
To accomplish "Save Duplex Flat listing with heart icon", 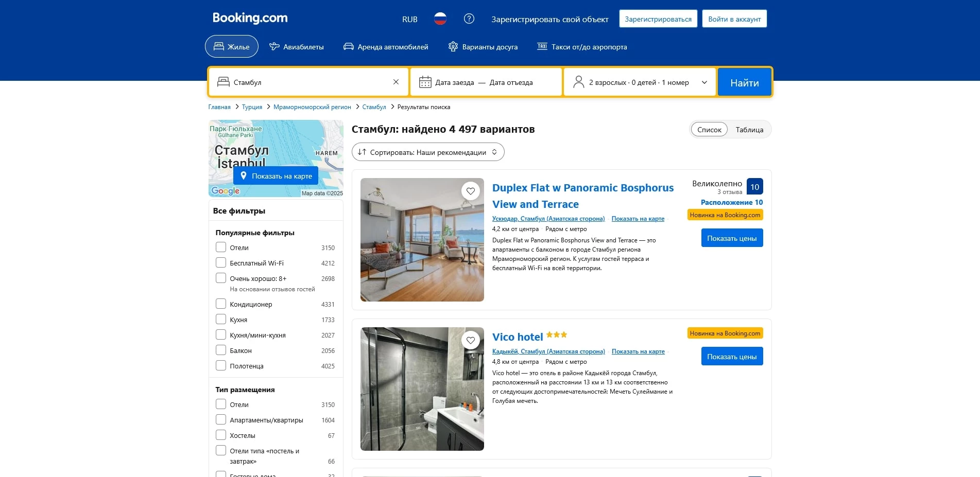I will [470, 191].
